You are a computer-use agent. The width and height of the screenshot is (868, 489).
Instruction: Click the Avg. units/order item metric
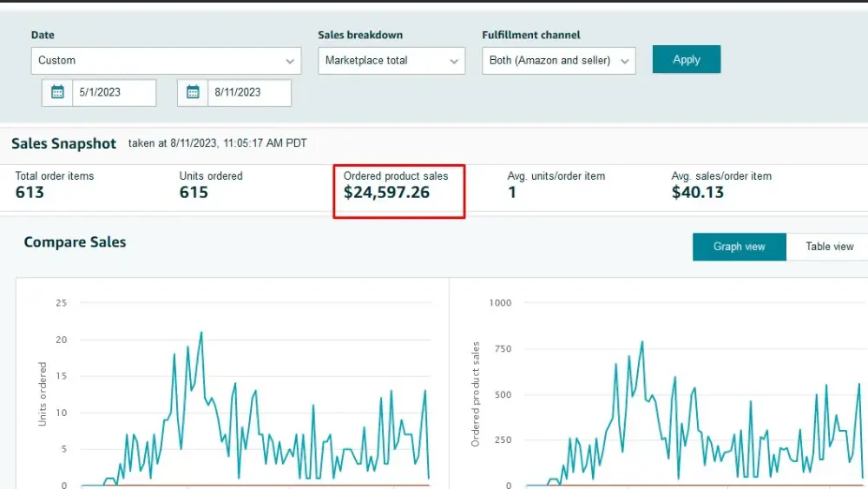click(556, 184)
